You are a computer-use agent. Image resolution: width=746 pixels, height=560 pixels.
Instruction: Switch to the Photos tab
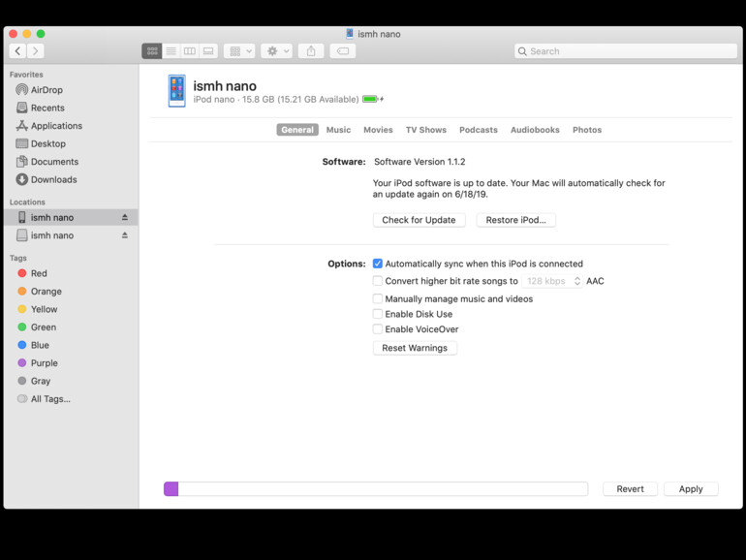[x=586, y=130]
